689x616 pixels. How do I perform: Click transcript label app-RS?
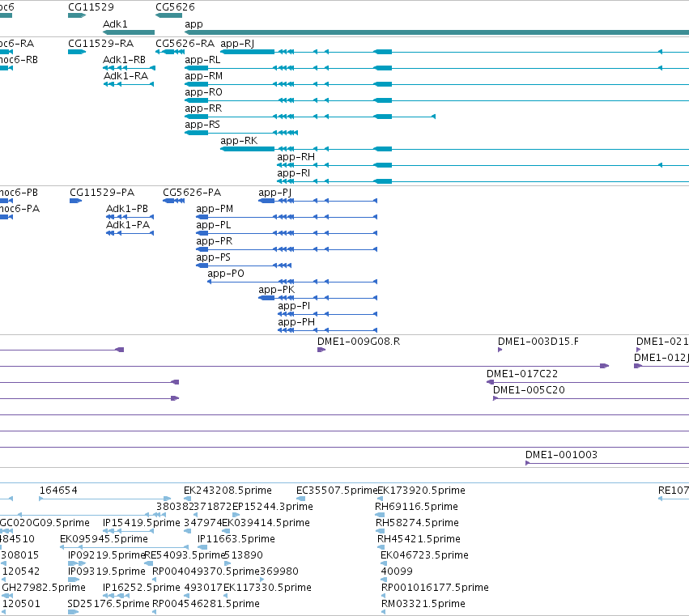click(202, 125)
